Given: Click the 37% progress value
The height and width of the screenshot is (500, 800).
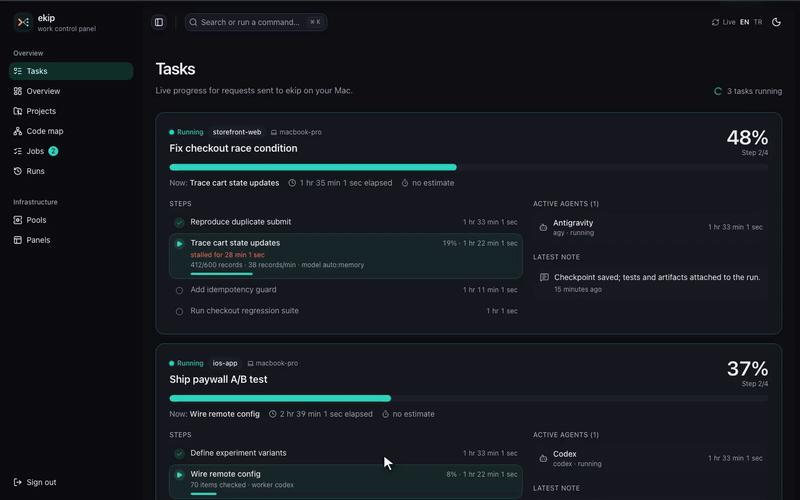Looking at the screenshot, I should (747, 369).
